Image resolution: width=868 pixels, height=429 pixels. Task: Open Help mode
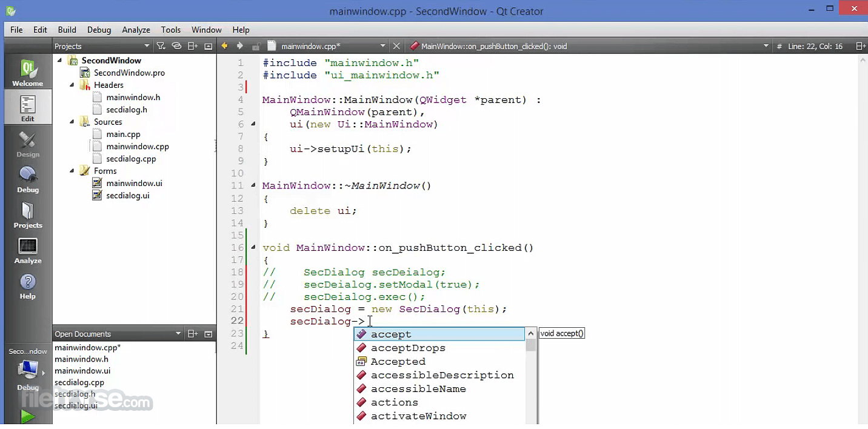coord(27,286)
